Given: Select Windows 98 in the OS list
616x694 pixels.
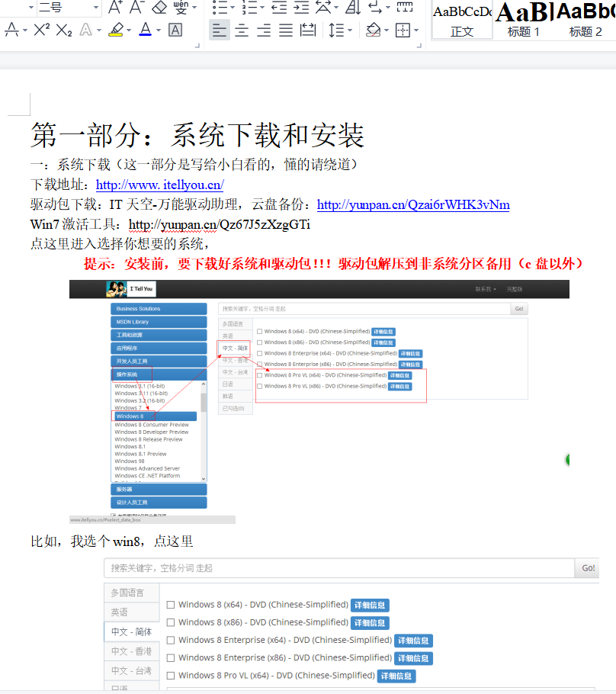Looking at the screenshot, I should coord(130,461).
